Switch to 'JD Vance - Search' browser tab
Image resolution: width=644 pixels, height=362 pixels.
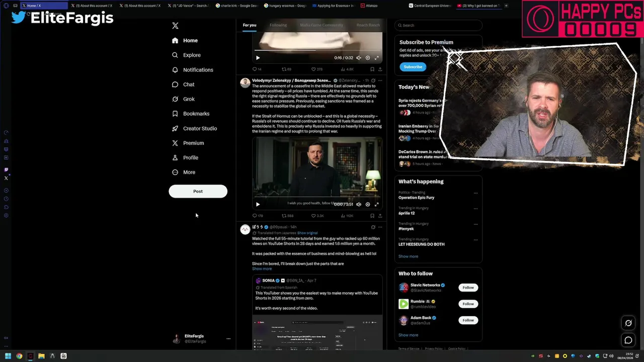click(x=189, y=6)
